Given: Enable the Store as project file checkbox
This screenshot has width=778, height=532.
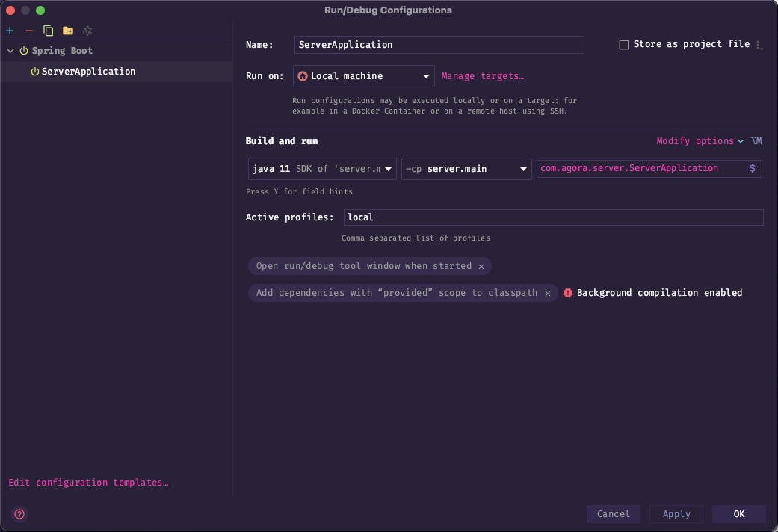Looking at the screenshot, I should [x=624, y=45].
